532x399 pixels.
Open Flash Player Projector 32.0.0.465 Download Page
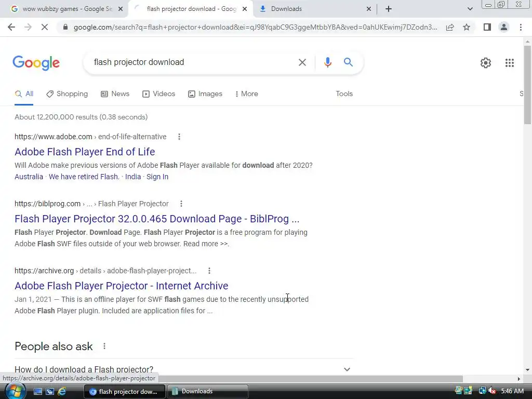pos(157,219)
